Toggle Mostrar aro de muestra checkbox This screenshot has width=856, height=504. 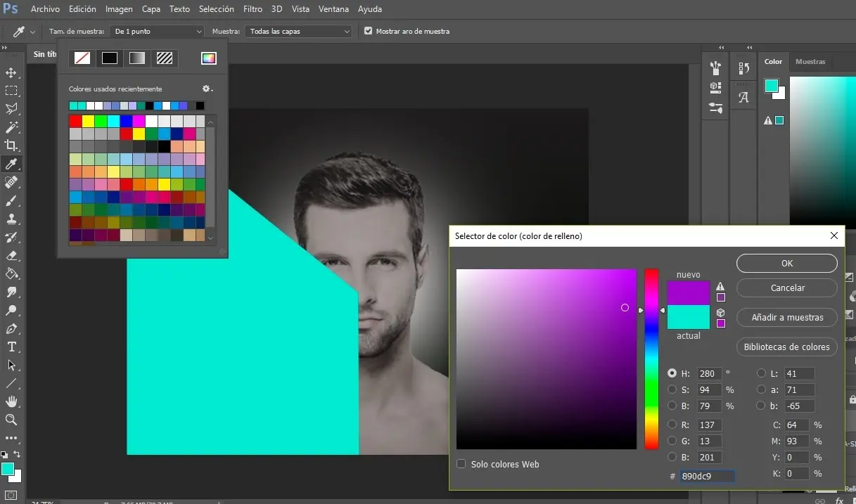(368, 31)
